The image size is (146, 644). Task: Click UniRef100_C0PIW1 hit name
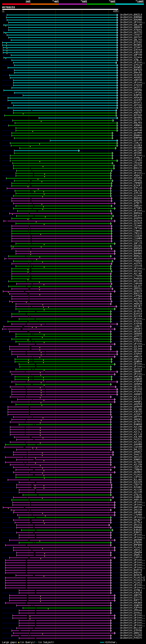(131, 93)
